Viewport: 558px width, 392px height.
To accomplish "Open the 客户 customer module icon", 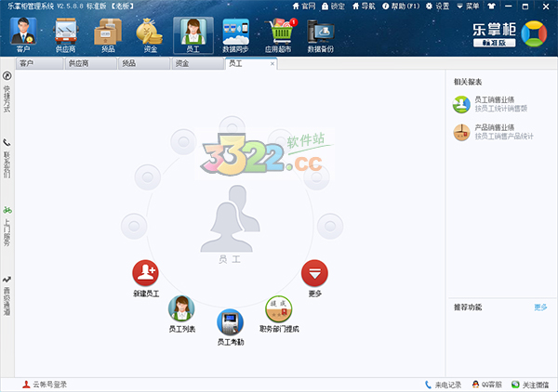I will click(x=23, y=35).
